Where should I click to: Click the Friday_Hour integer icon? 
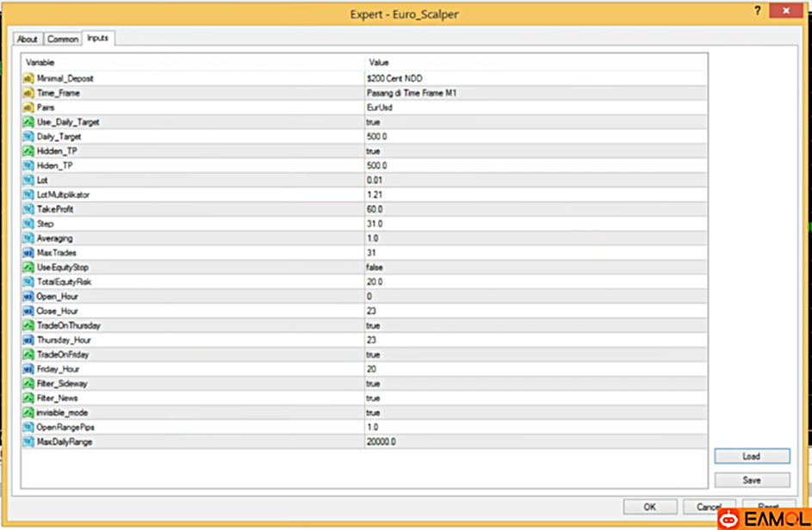point(28,369)
